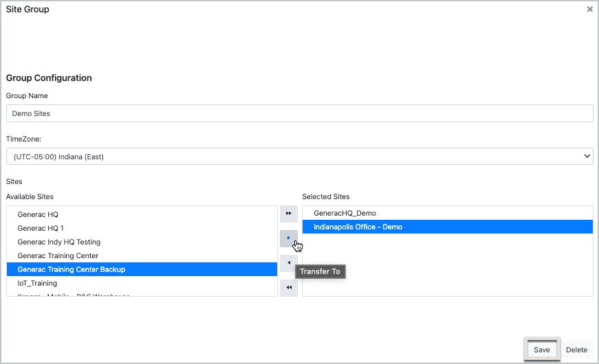
Task: Select GeneracHQ_Demo in Selected Sites
Action: [x=345, y=213]
